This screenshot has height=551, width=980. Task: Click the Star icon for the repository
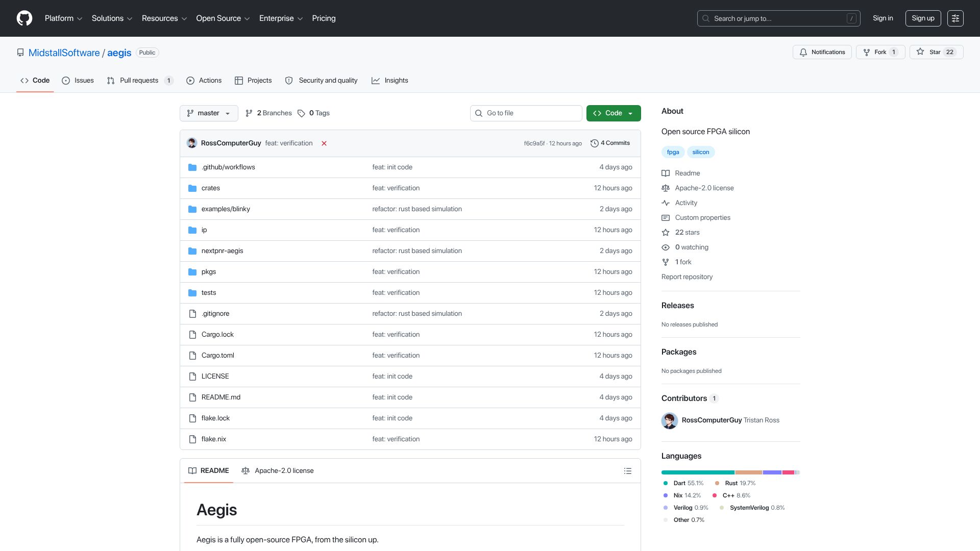(x=920, y=52)
